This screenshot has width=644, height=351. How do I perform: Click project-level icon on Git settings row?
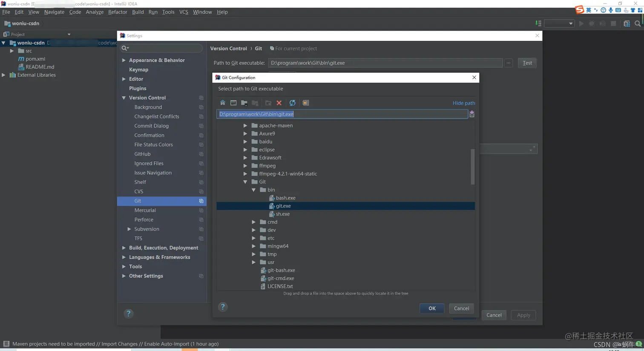point(201,201)
